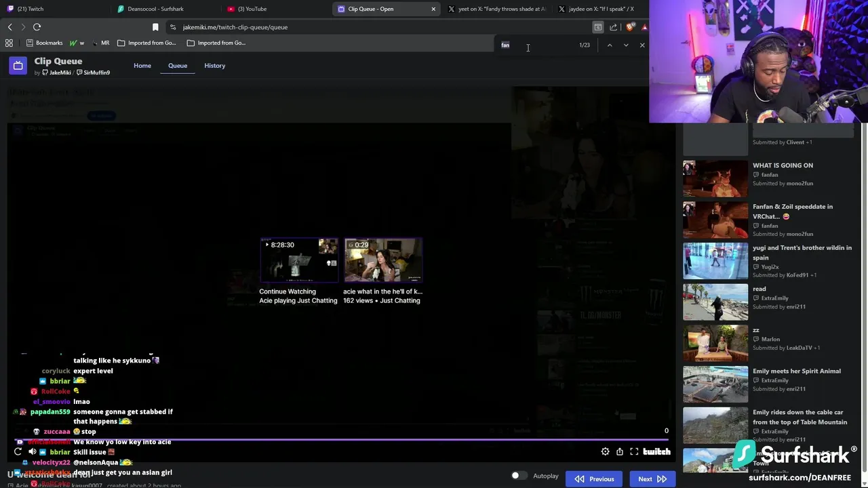Open the yugi and Trent's brother clip thumbnail
The height and width of the screenshot is (488, 868).
point(715,261)
